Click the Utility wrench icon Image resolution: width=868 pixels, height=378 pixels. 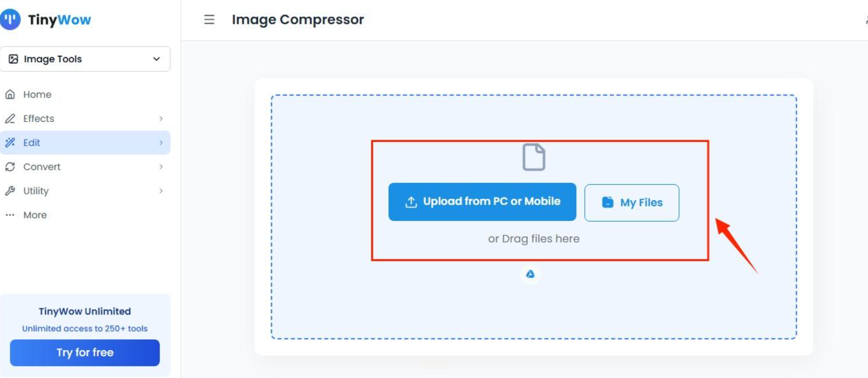[x=10, y=191]
